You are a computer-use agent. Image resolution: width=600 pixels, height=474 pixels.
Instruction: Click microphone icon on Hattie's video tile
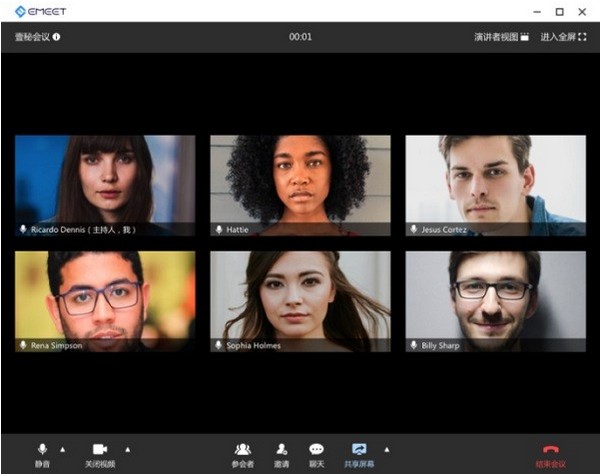pyautogui.click(x=219, y=229)
